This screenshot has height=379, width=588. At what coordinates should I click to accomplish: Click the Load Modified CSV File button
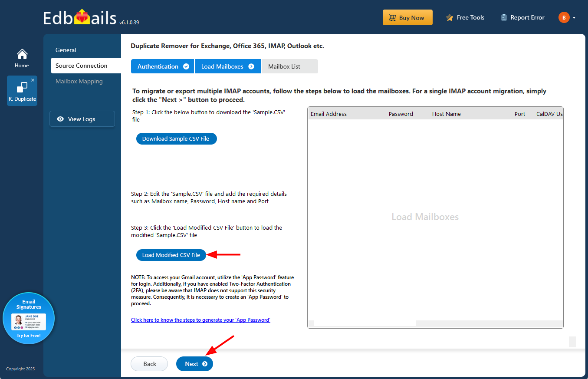(171, 255)
